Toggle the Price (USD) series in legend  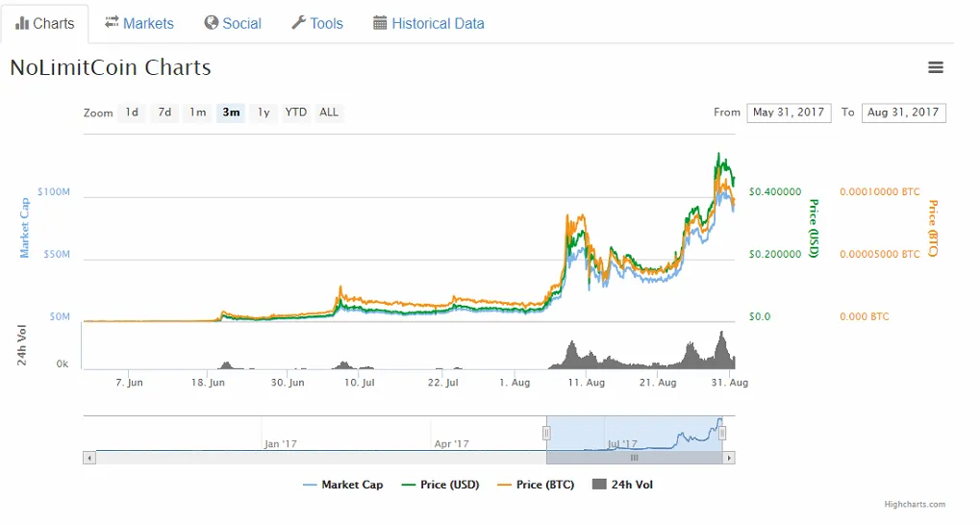pos(440,485)
